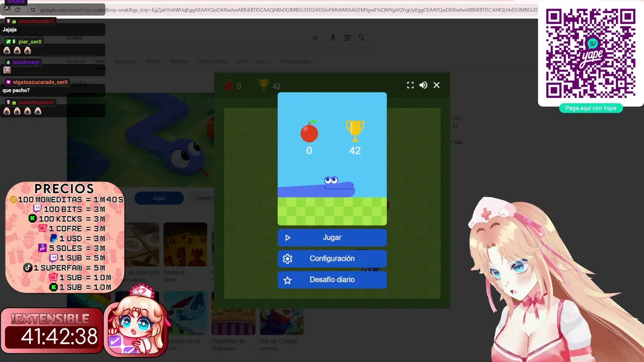The width and height of the screenshot is (644, 362).
Task: Expand the Más search options dropdown
Action: [263, 61]
